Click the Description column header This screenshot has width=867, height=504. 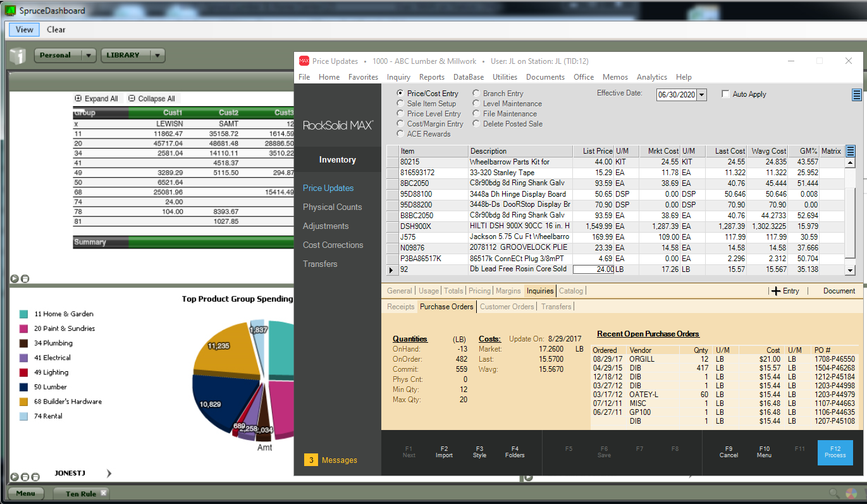521,151
